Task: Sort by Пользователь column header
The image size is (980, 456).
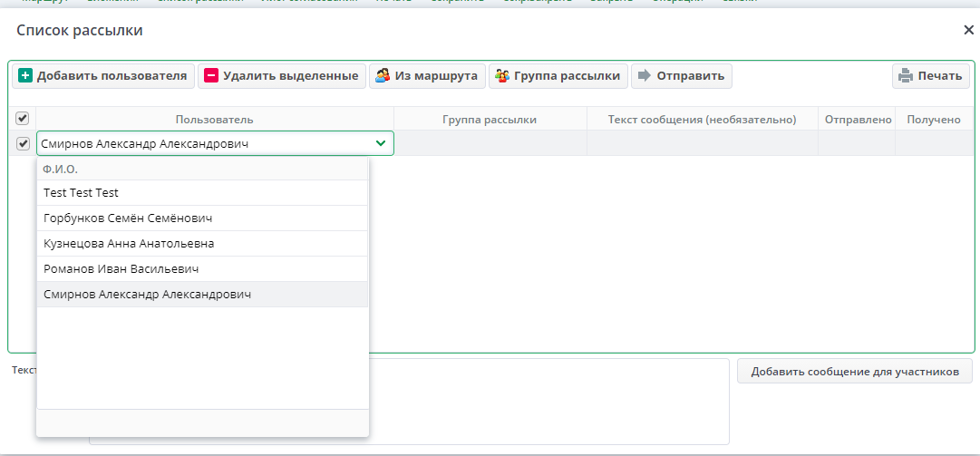Action: (214, 120)
